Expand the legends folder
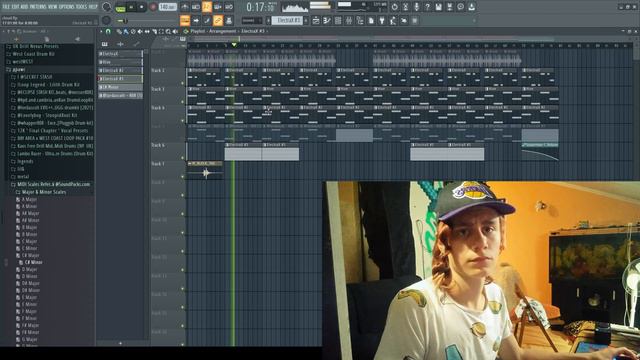 (x=24, y=161)
